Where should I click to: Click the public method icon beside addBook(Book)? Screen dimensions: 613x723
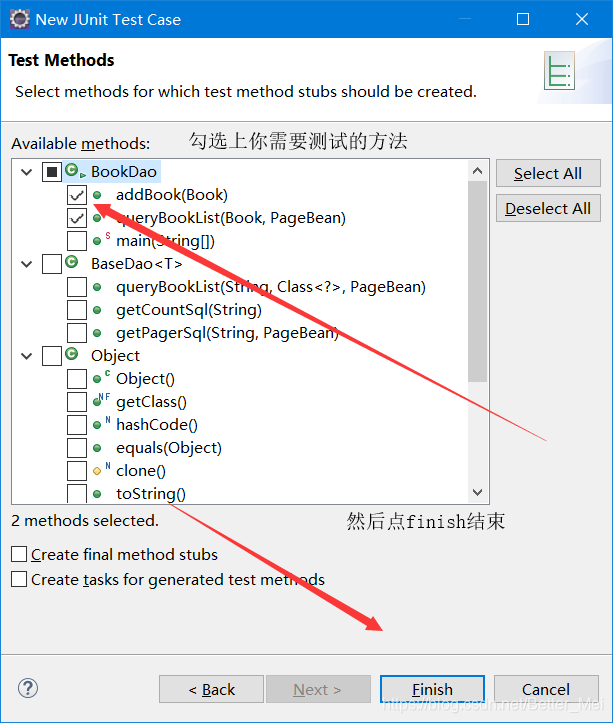coord(97,195)
